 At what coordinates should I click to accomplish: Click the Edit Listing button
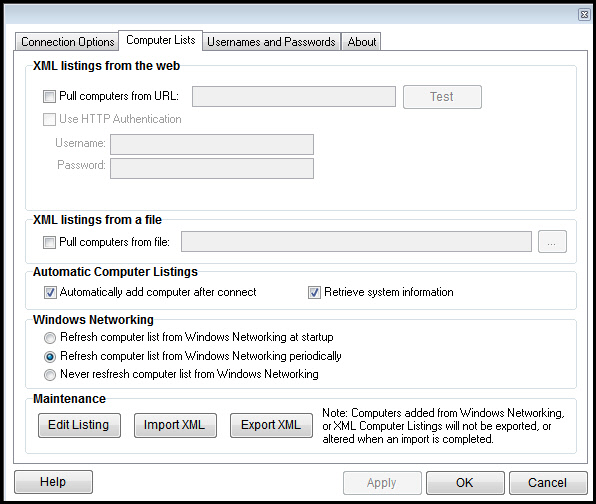pyautogui.click(x=79, y=425)
